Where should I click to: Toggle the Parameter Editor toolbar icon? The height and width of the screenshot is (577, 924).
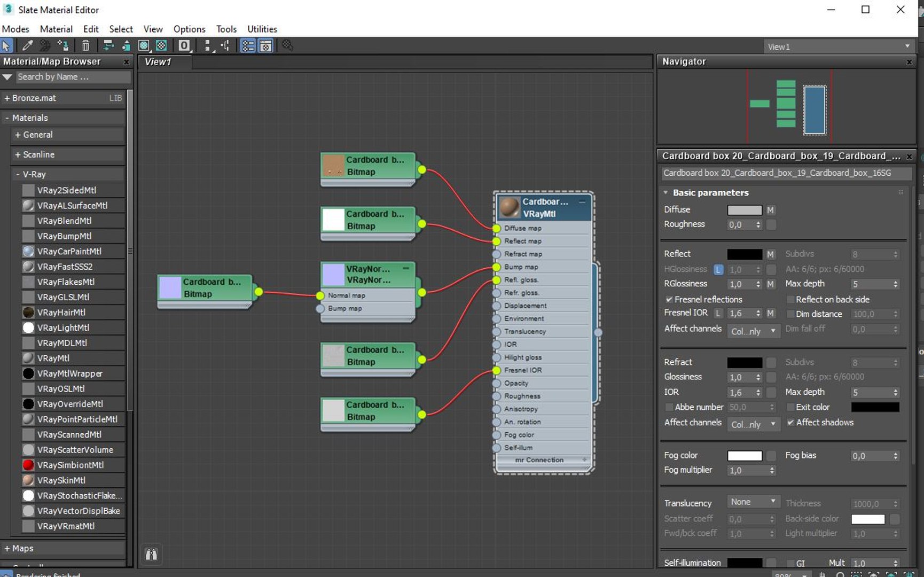coord(266,46)
